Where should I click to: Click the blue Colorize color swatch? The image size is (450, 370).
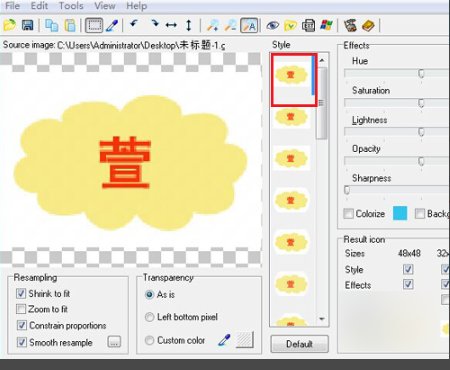coord(400,213)
